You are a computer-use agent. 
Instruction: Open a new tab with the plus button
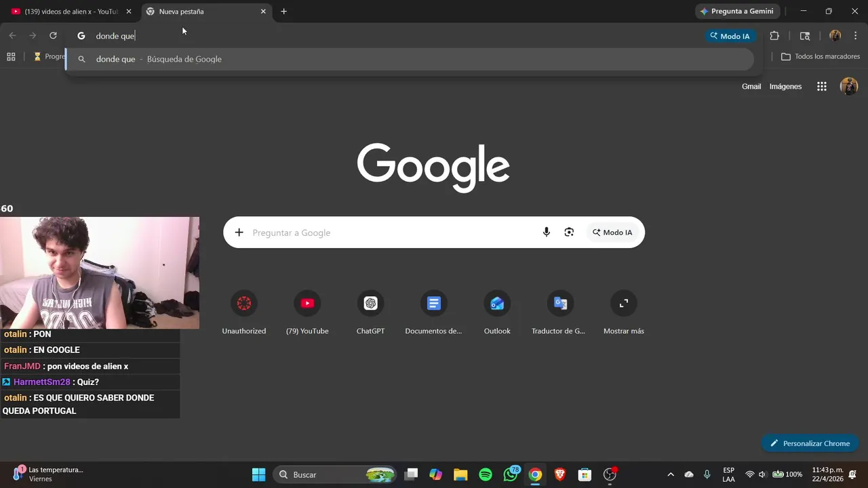pos(283,12)
